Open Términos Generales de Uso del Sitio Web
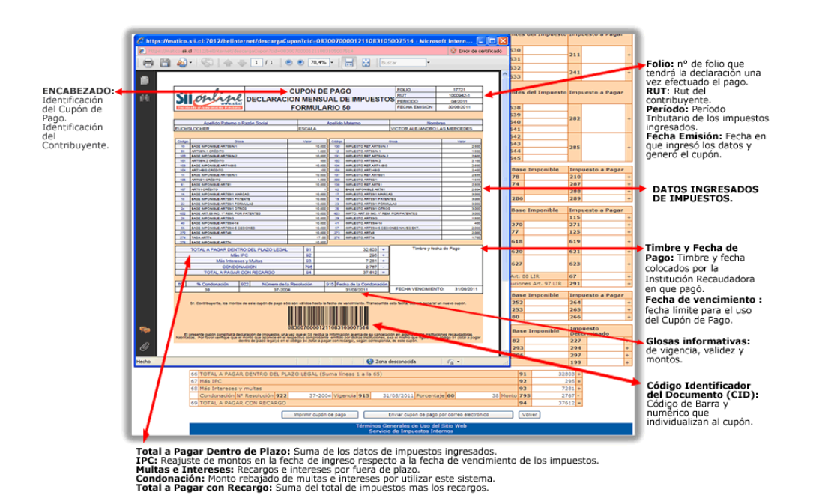 pos(411,426)
